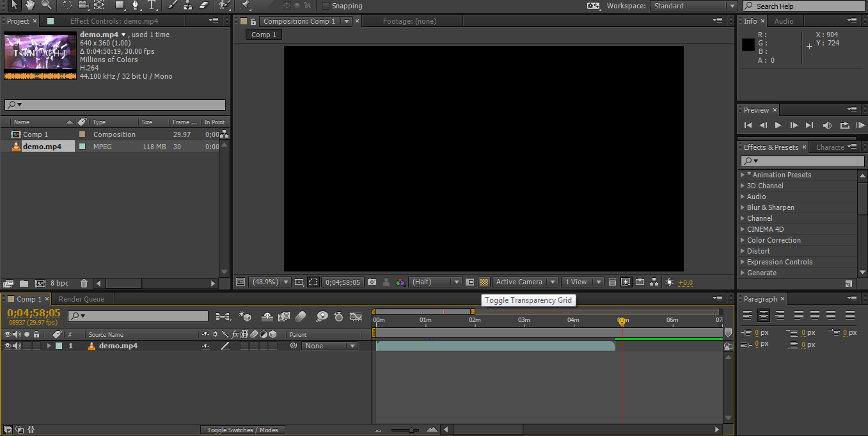The height and width of the screenshot is (436, 868).
Task: Select the Hand tool
Action: coord(29,5)
